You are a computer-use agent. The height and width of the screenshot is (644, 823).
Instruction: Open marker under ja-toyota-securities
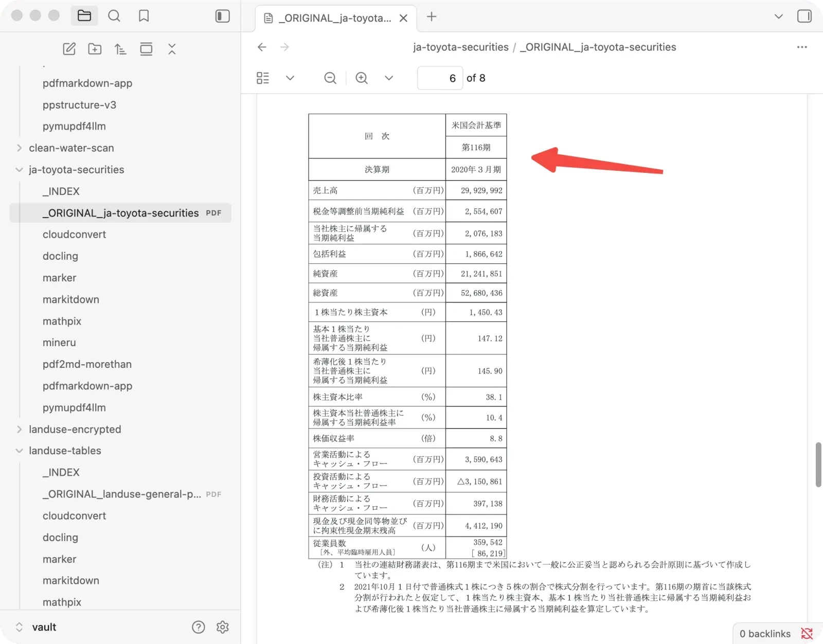coord(59,278)
